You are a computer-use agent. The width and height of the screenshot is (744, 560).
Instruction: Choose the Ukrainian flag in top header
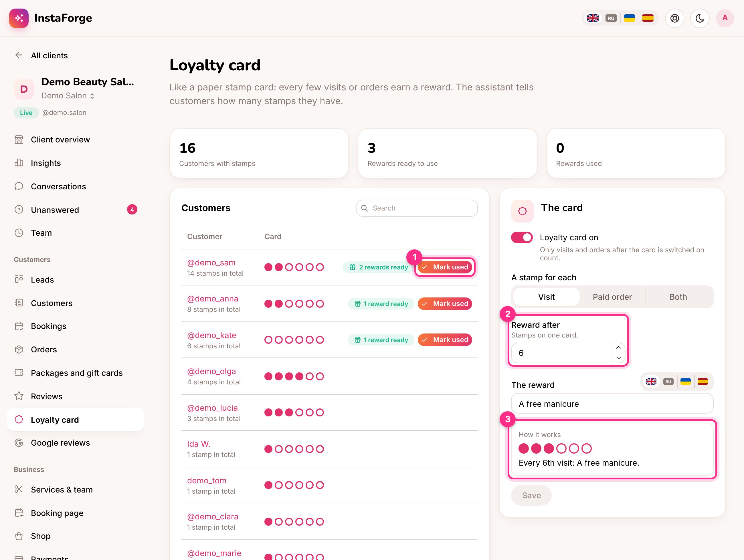tap(629, 18)
